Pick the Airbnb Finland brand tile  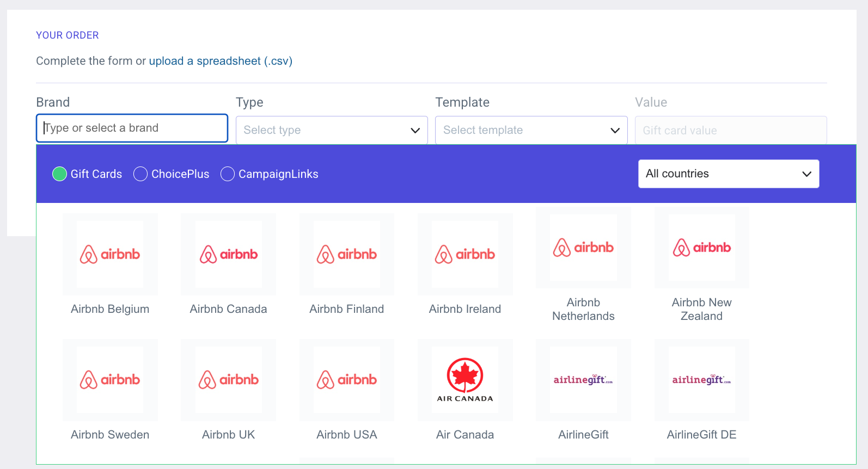346,254
